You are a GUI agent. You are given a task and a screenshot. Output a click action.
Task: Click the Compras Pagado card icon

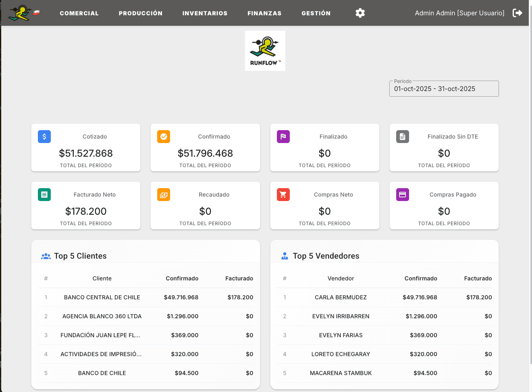(403, 195)
